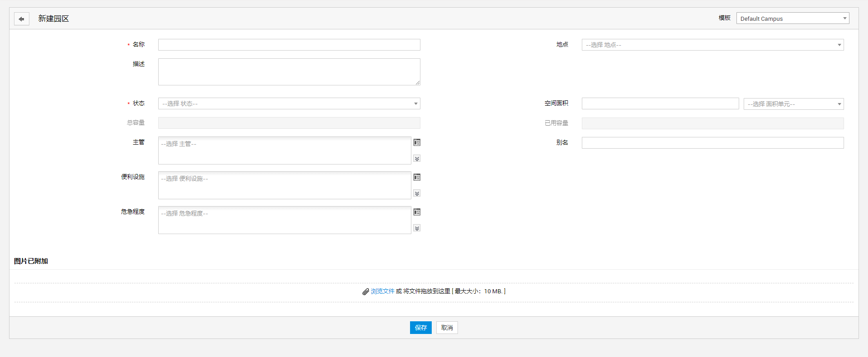Viewport: 868px width, 357px height.
Task: Focus the 空间面积 input field
Action: 660,103
